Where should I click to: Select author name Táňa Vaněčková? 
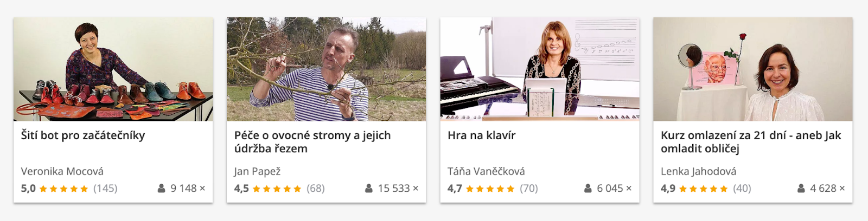486,171
